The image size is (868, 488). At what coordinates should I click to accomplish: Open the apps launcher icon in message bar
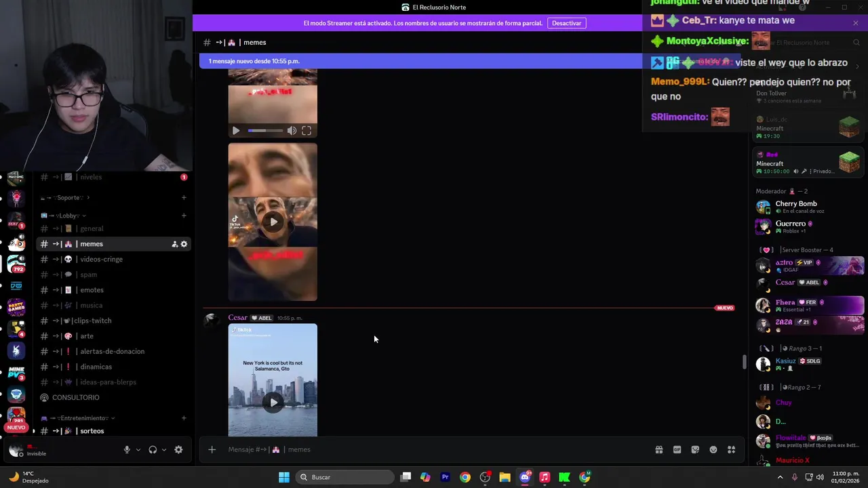[732, 449]
